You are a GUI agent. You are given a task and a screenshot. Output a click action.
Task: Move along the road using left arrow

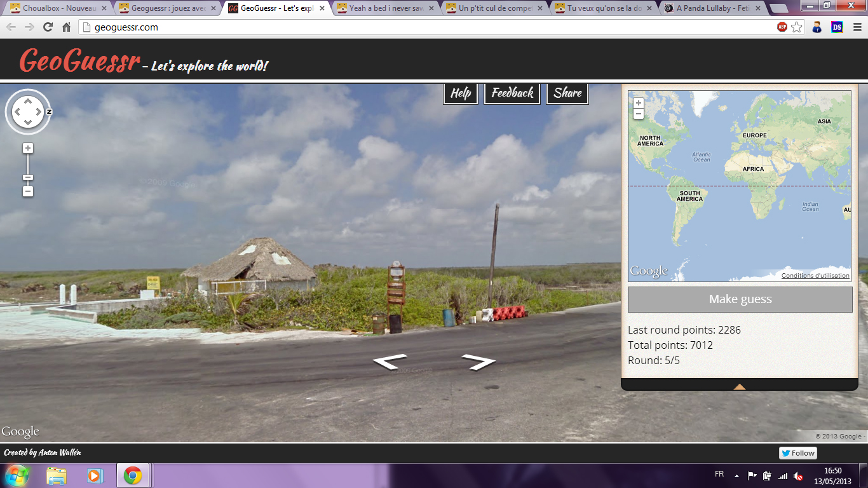pos(390,362)
